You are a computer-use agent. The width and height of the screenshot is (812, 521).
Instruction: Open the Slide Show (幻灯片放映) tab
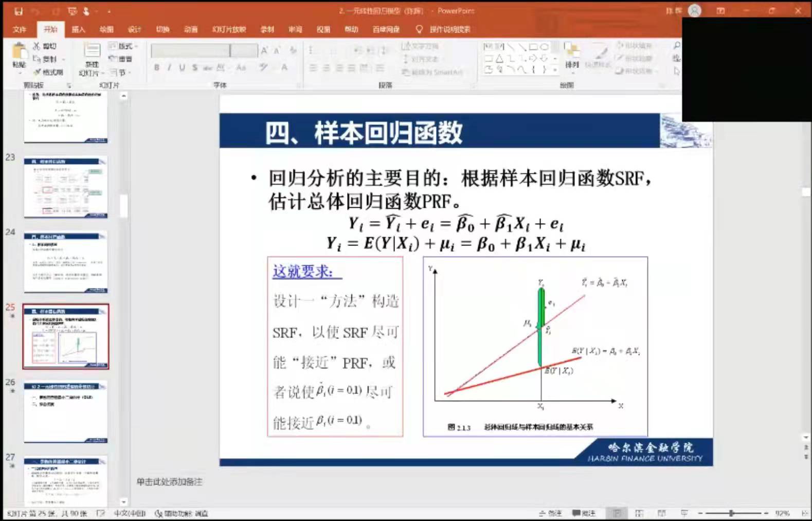(x=229, y=29)
